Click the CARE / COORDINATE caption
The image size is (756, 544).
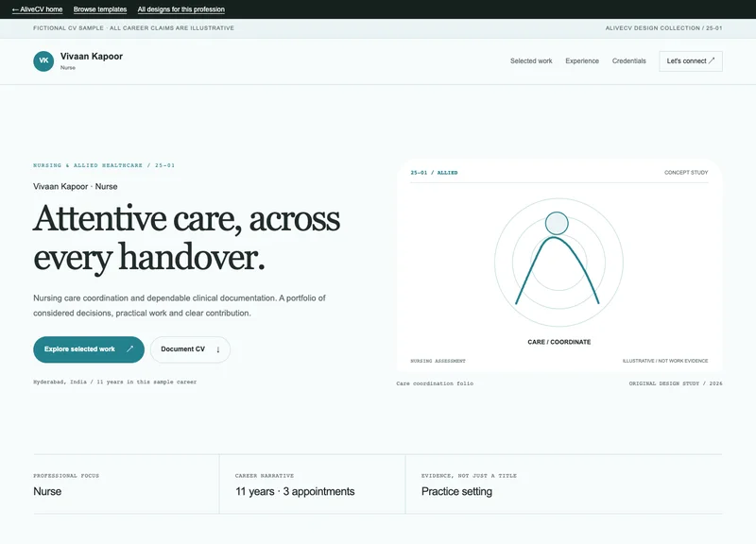(558, 342)
